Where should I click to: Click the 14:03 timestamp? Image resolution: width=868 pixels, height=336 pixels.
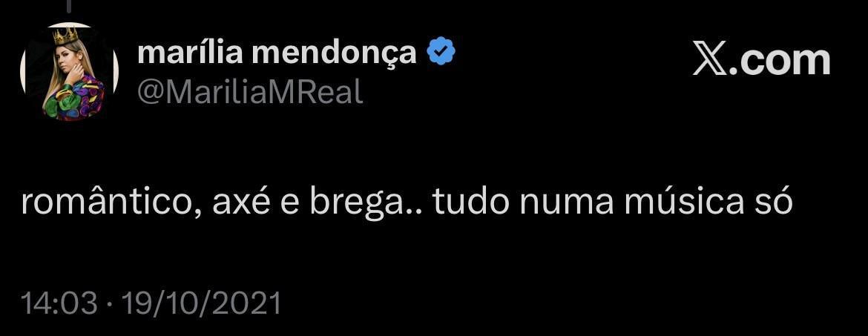coord(60,304)
